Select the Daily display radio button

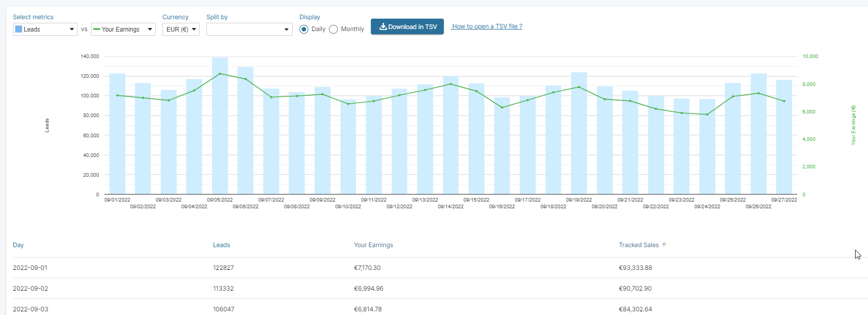tap(304, 30)
